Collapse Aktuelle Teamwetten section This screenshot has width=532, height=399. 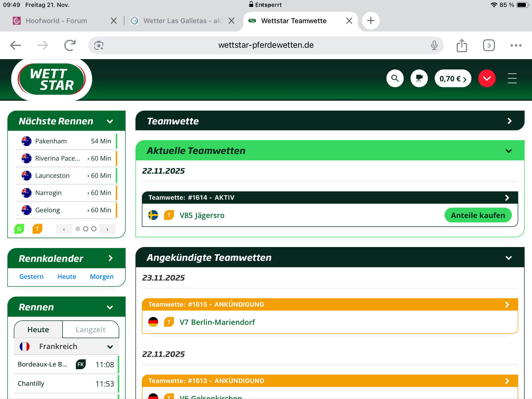point(509,151)
